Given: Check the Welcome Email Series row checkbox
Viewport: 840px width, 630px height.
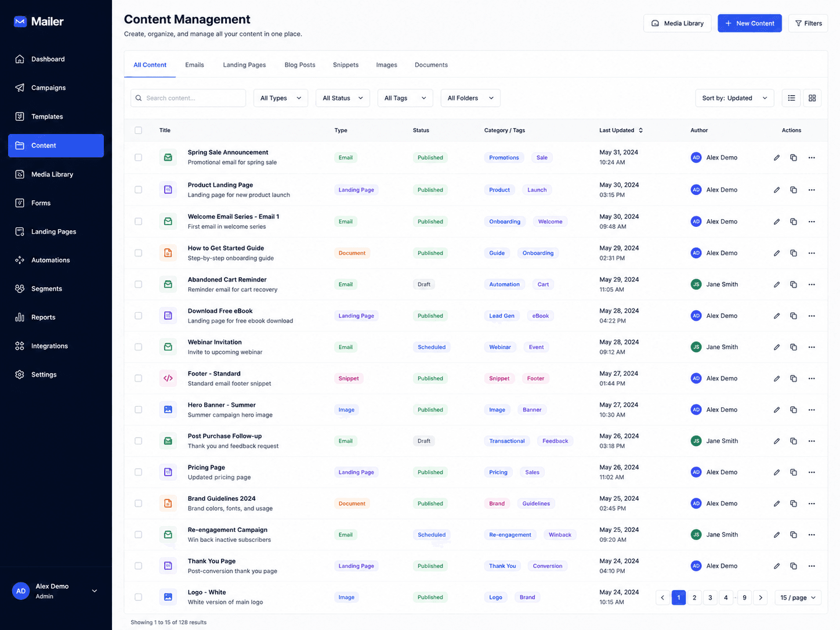Looking at the screenshot, I should [138, 222].
